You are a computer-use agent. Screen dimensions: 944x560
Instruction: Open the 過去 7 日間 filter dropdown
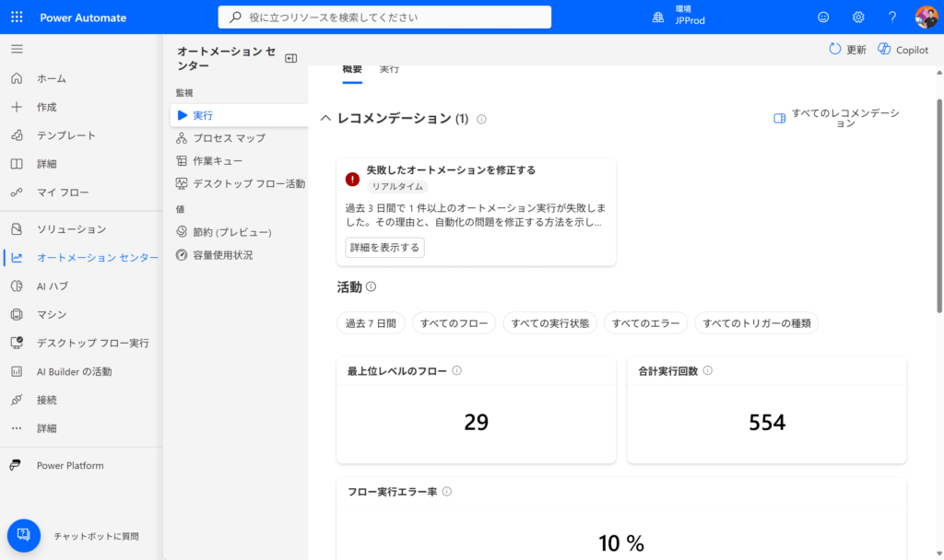(371, 323)
